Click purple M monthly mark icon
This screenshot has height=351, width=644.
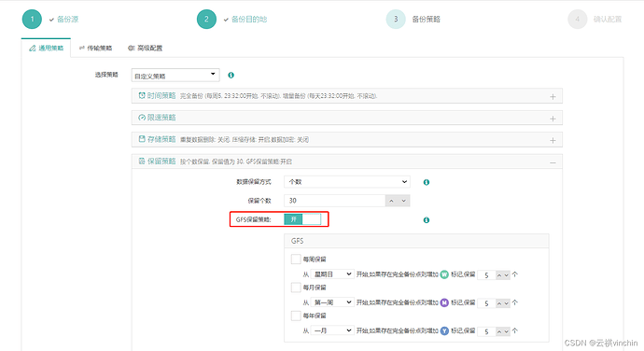pos(444,302)
